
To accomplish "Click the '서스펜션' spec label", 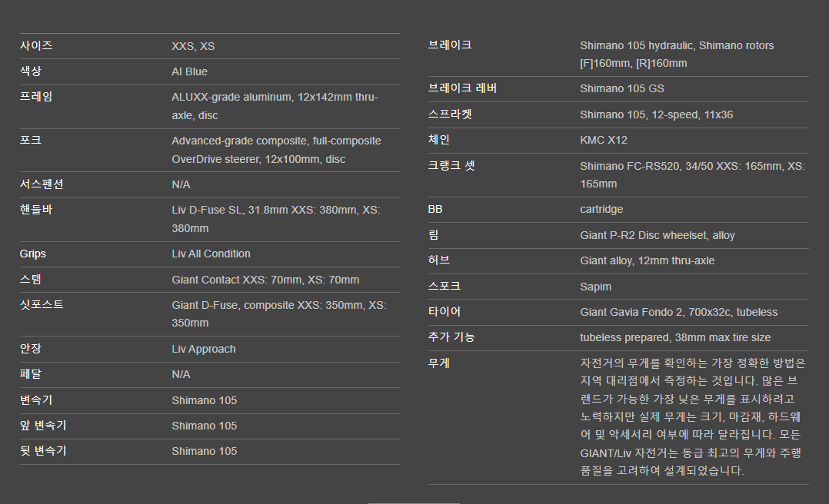I will point(42,184).
